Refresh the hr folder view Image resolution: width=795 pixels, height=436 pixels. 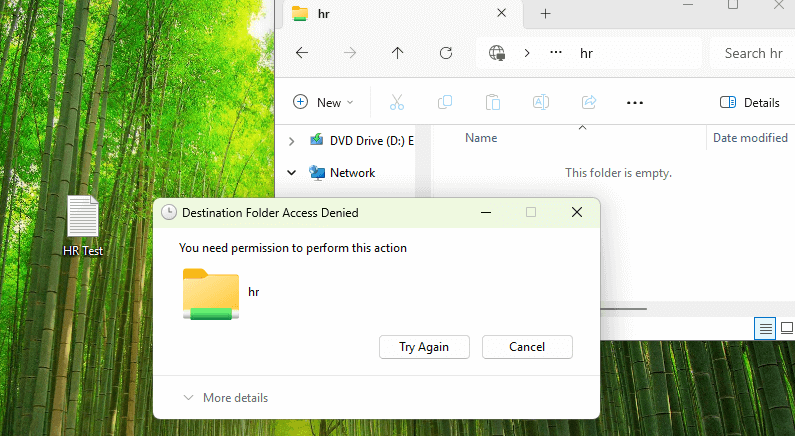[446, 53]
